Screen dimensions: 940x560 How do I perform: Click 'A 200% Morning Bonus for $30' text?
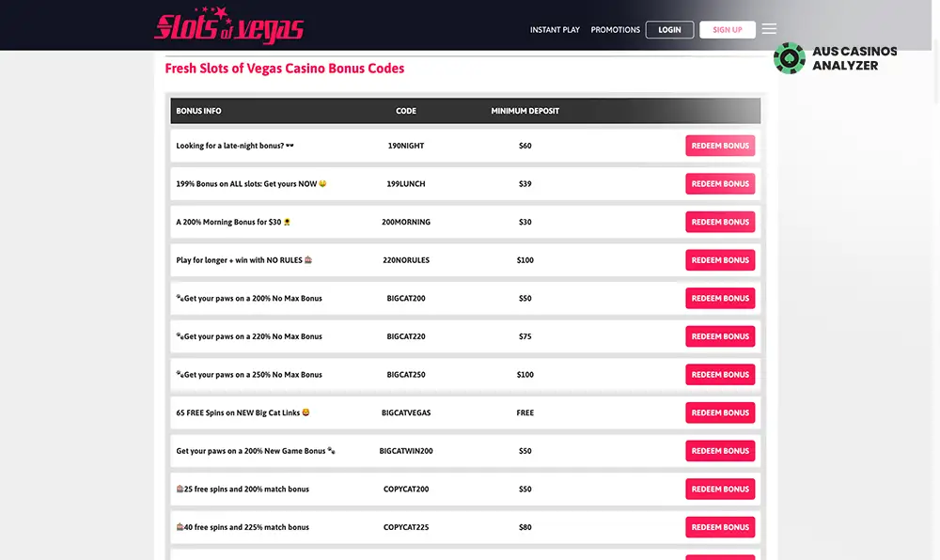point(233,222)
